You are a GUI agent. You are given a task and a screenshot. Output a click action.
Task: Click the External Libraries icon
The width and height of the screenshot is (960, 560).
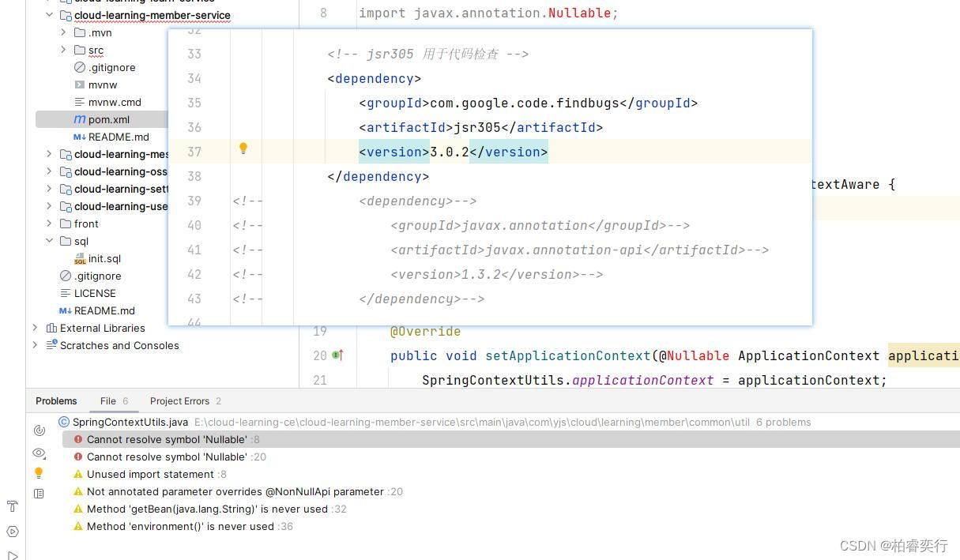[51, 328]
